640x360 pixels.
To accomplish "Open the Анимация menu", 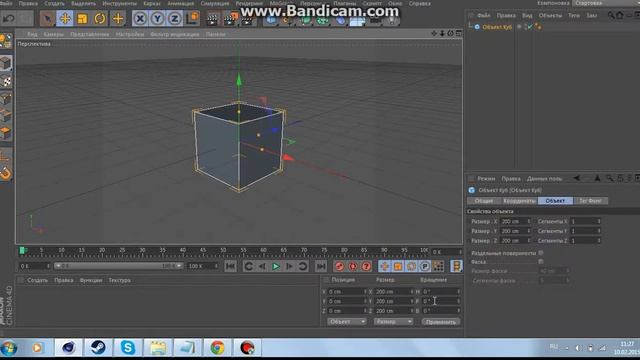I will click(181, 3).
